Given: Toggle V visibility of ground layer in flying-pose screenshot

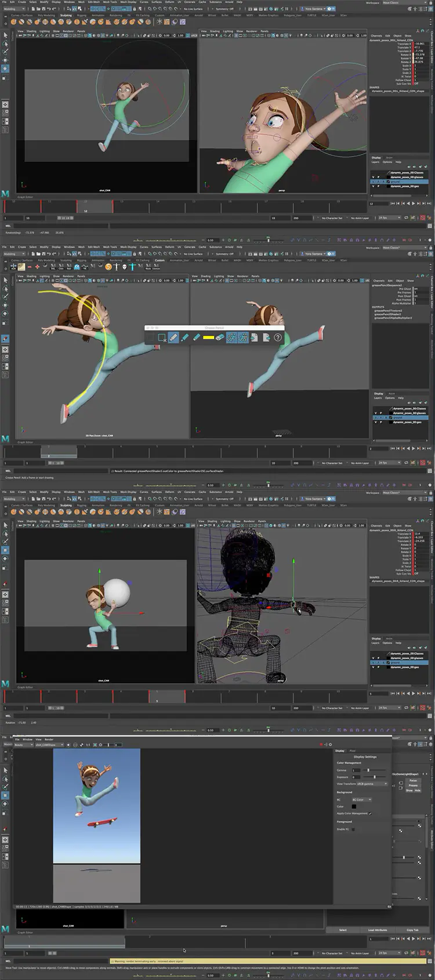Looking at the screenshot, I should coord(374,182).
